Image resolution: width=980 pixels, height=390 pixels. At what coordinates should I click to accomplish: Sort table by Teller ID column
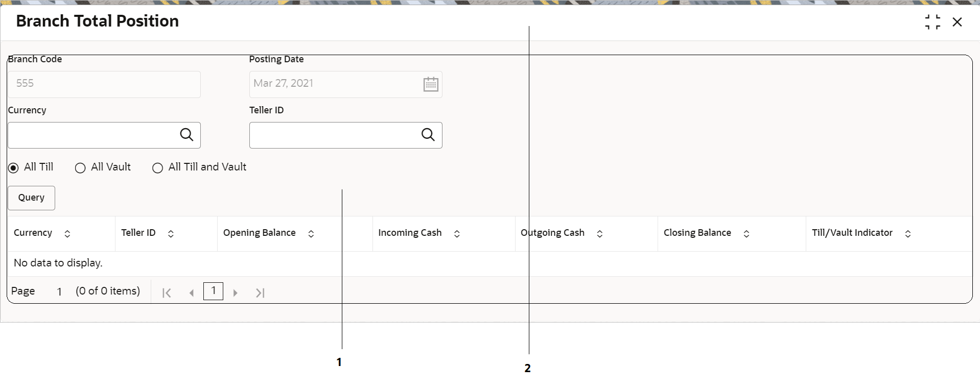pyautogui.click(x=171, y=234)
